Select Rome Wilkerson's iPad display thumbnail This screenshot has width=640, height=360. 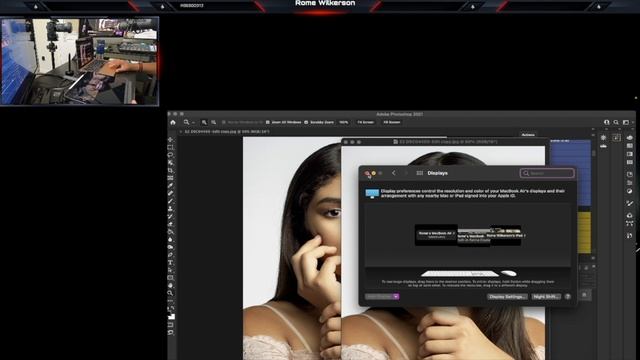click(505, 236)
